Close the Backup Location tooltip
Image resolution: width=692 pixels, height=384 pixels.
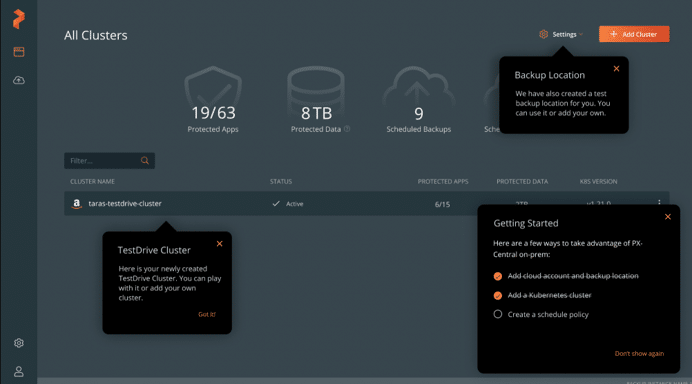[x=616, y=68]
